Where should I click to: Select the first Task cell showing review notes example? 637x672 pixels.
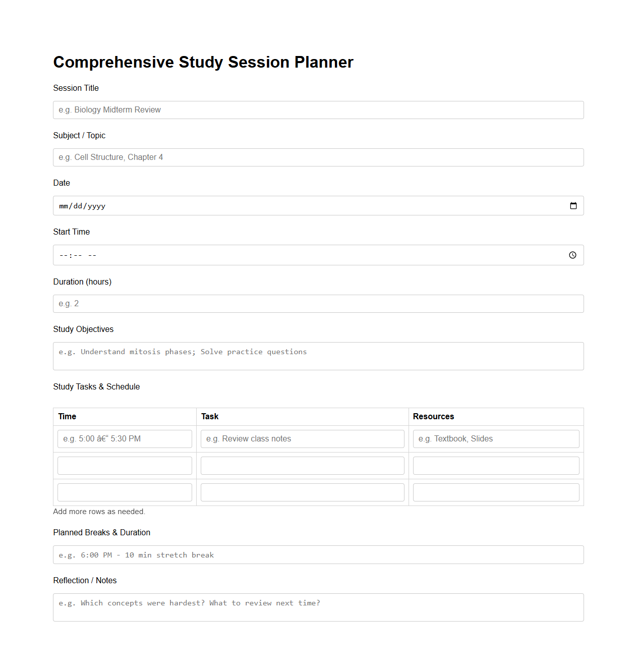click(302, 438)
